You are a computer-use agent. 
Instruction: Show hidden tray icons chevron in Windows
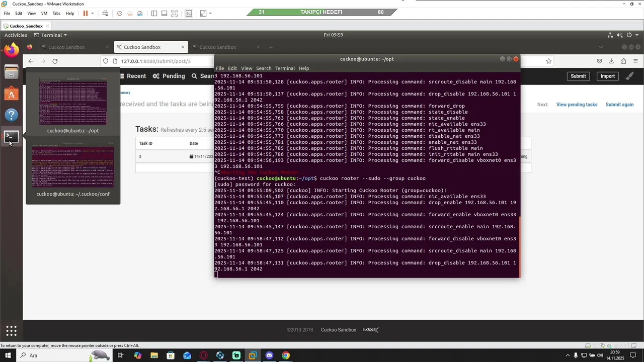click(x=569, y=355)
